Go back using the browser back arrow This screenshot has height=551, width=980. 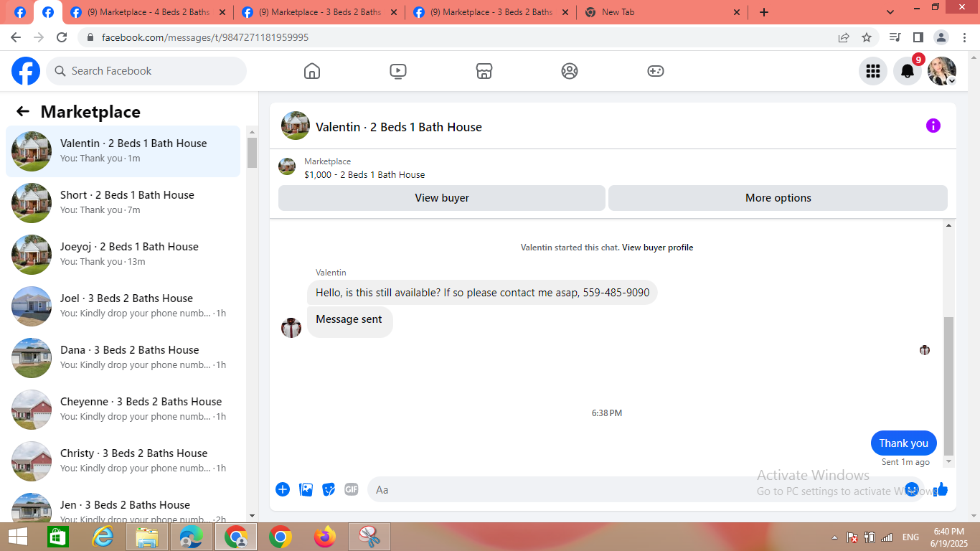coord(16,37)
